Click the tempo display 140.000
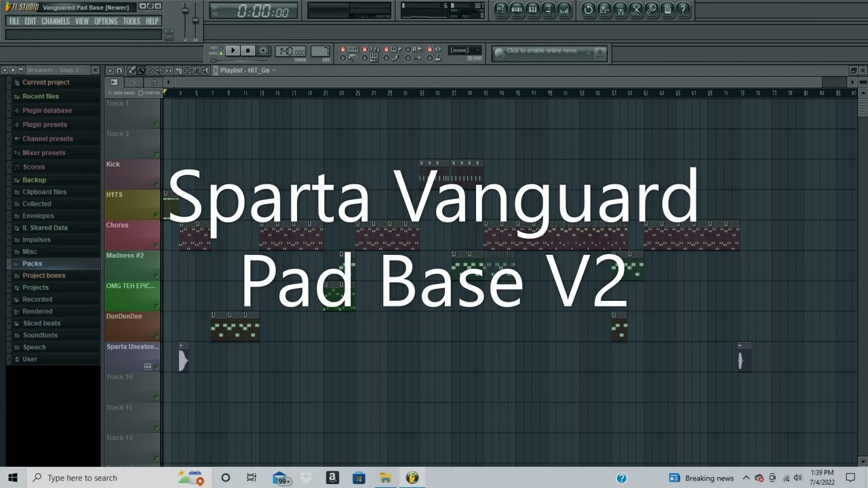Image resolution: width=868 pixels, height=488 pixels. tap(290, 51)
